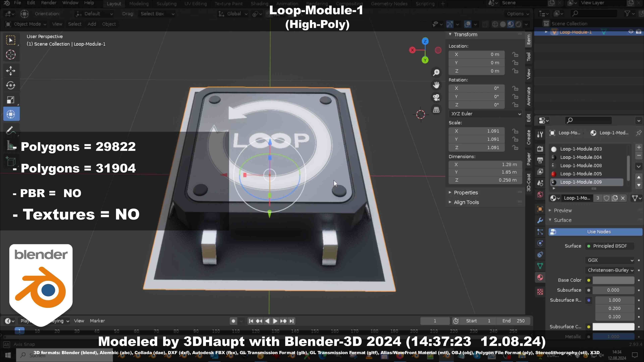Viewport: 644px width, 362px height.
Task: Choose the Scale tool
Action: (x=11, y=100)
